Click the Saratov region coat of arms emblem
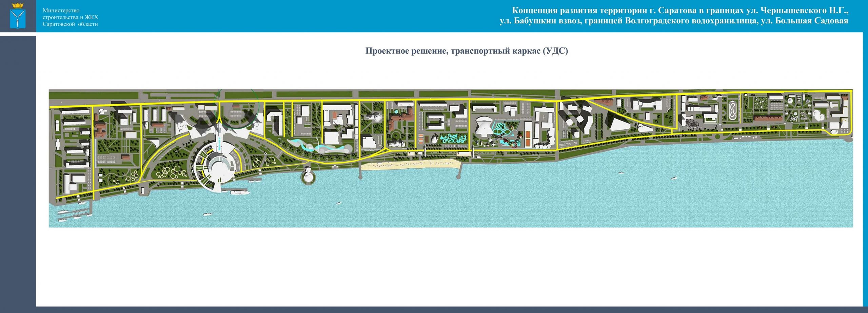The image size is (868, 313). tap(18, 16)
